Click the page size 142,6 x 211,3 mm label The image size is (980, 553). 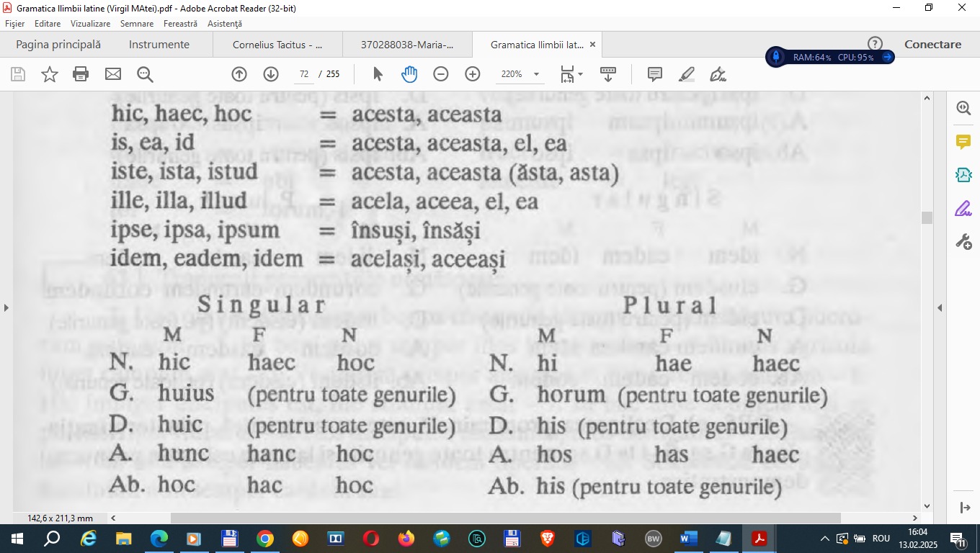pyautogui.click(x=61, y=518)
